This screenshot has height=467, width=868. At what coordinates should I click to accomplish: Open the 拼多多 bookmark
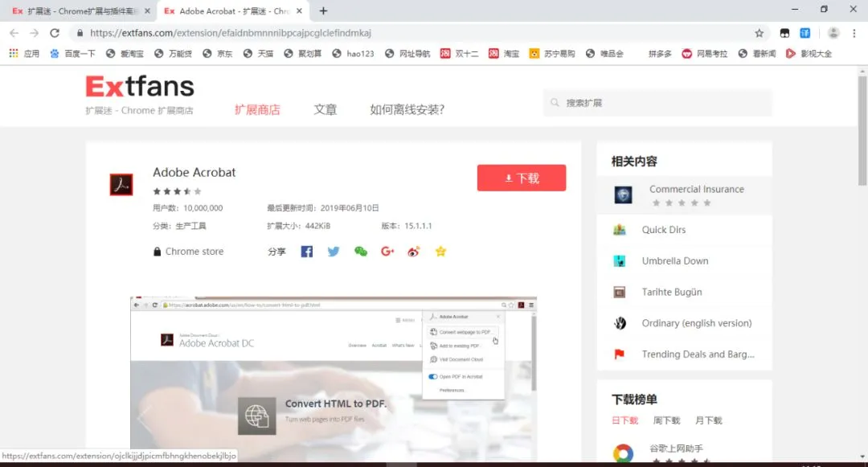pos(659,54)
